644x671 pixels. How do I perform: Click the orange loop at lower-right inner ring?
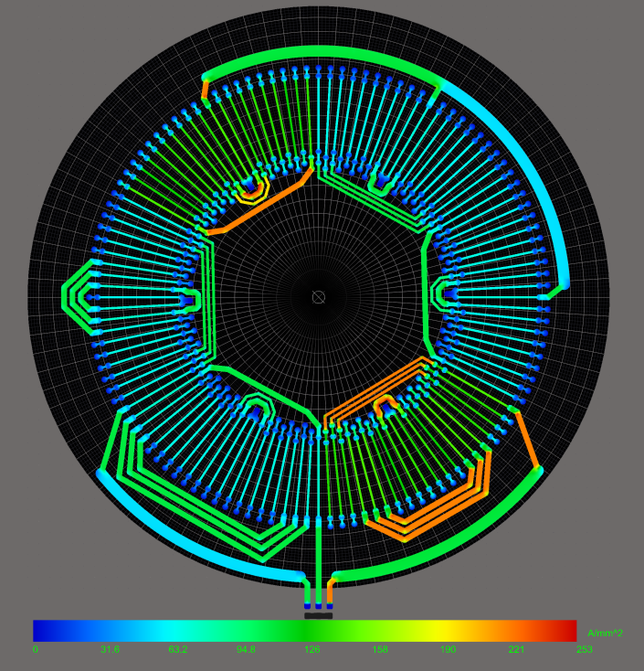coord(386,403)
